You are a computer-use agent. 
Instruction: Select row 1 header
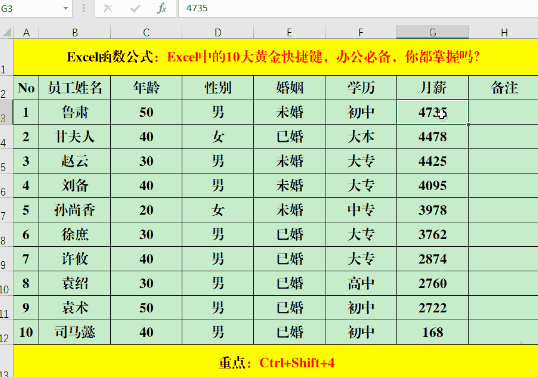pyautogui.click(x=7, y=57)
